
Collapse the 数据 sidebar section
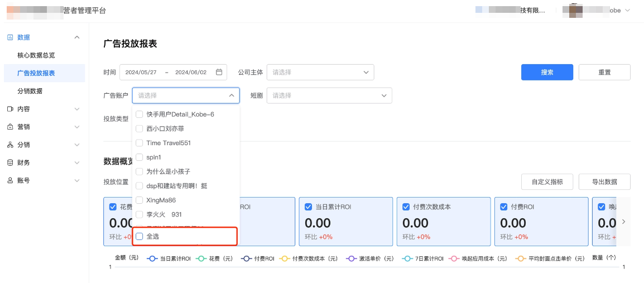coord(77,37)
